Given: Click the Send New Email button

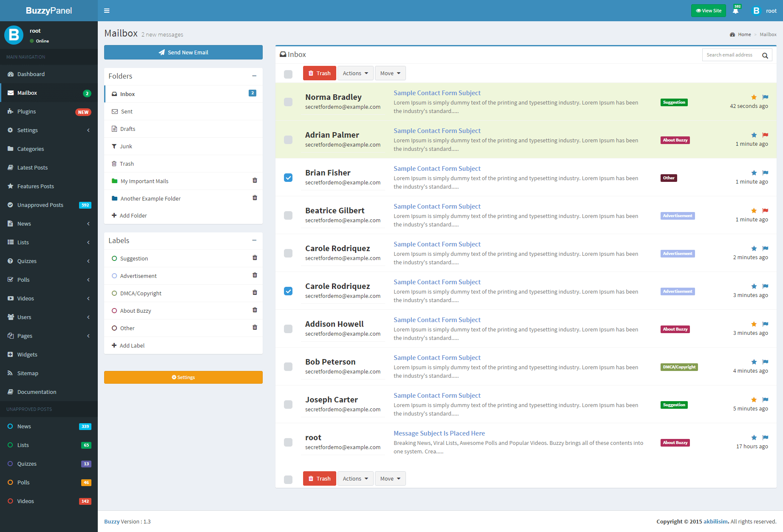Looking at the screenshot, I should (x=183, y=52).
